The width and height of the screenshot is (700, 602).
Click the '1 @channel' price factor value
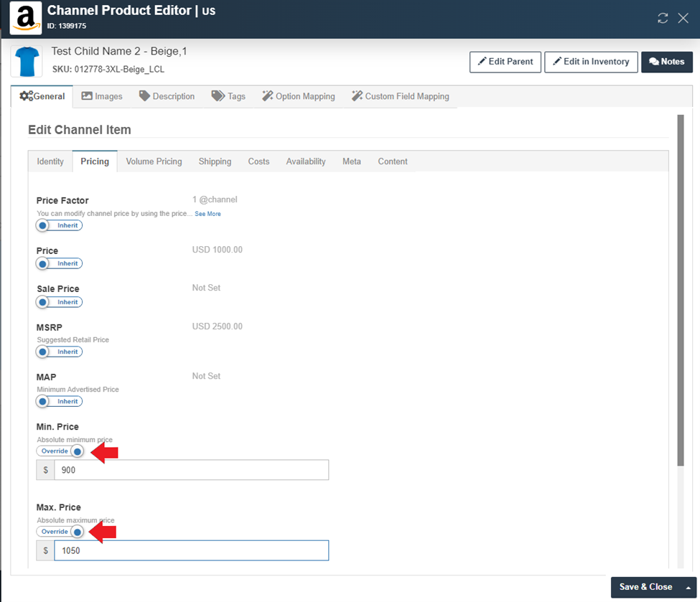coord(215,199)
